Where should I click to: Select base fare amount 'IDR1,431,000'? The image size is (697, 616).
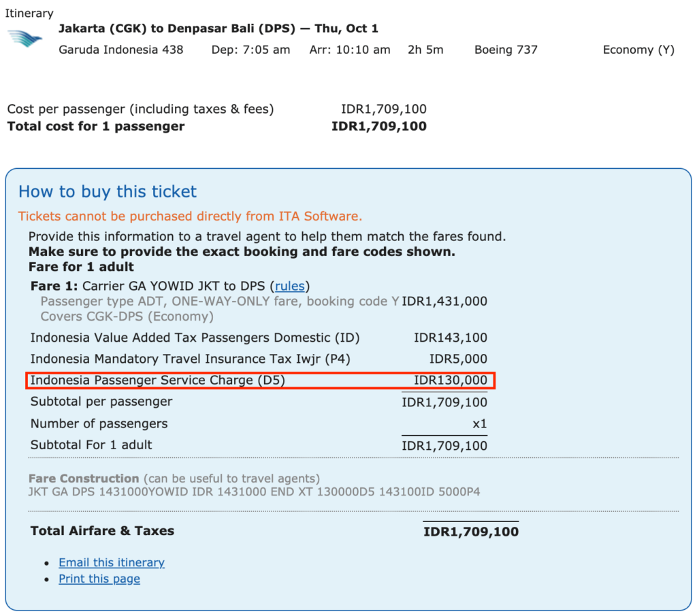pos(444,302)
